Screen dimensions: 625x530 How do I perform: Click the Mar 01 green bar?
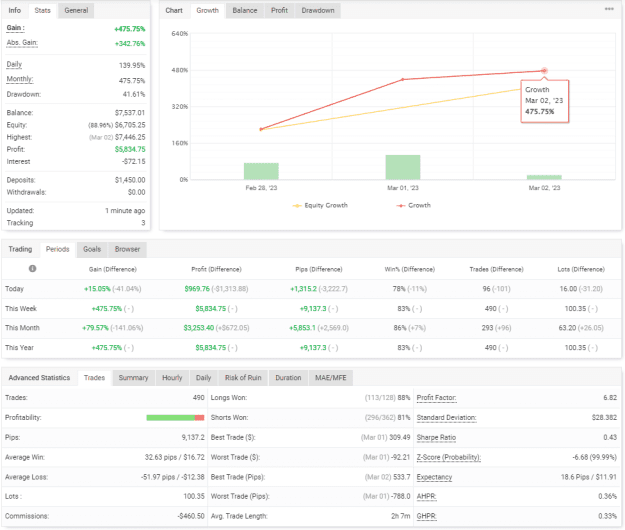[403, 167]
